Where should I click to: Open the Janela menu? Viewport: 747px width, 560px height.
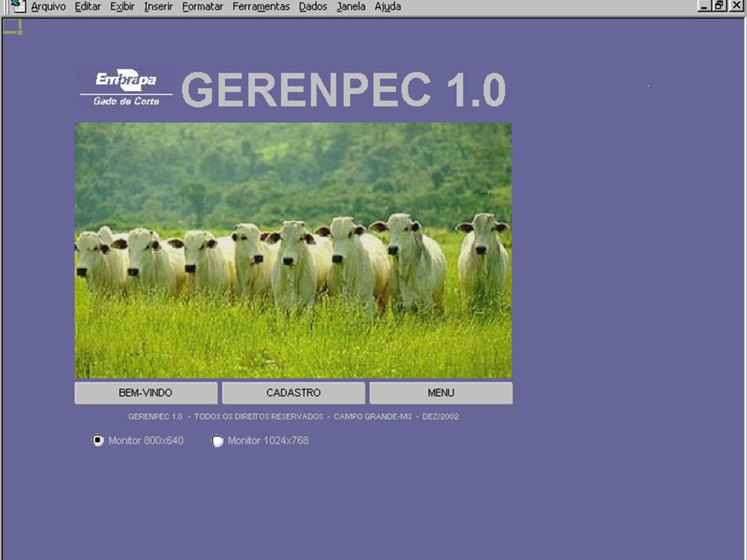tap(351, 7)
